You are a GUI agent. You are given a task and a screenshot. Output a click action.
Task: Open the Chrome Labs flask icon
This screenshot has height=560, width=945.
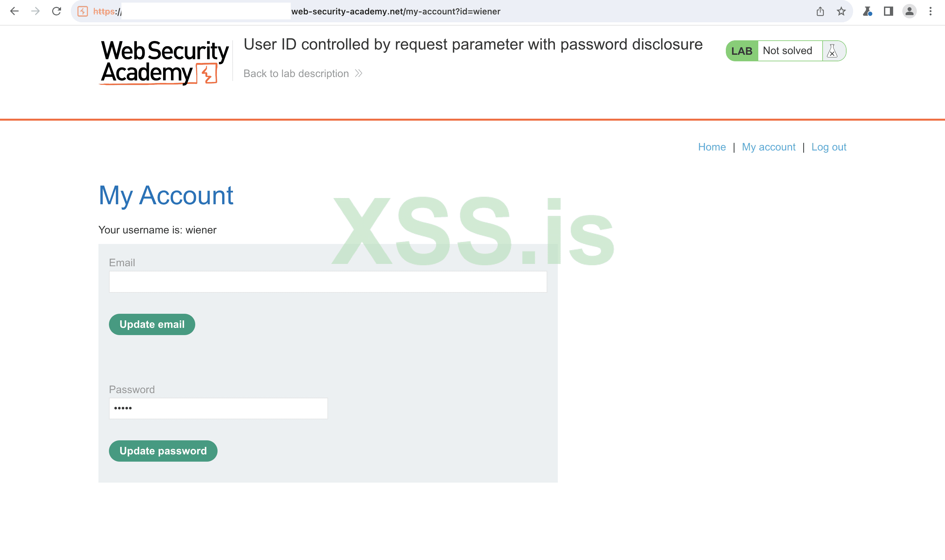pyautogui.click(x=867, y=11)
